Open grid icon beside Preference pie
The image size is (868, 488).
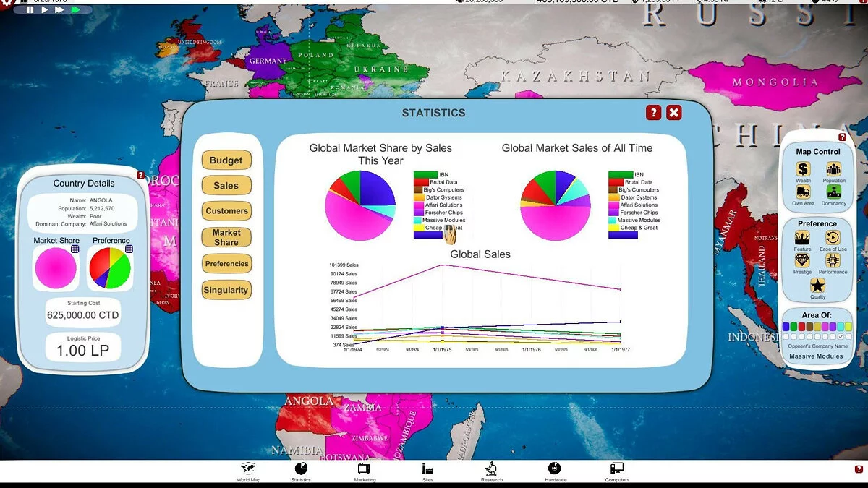[129, 249]
